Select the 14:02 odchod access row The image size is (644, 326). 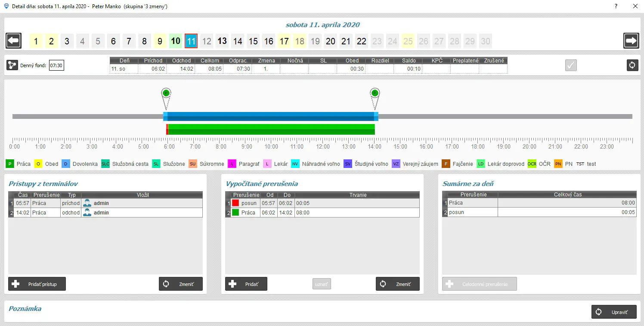(x=105, y=213)
